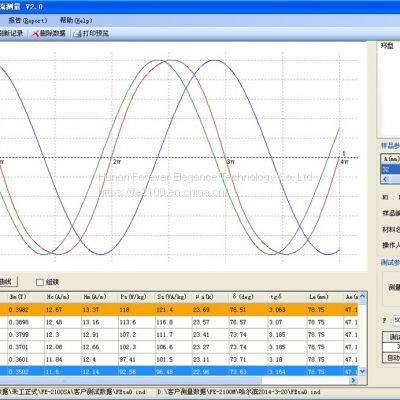Click the table's horizontal scrollbar thumb
This screenshot has height=400, width=400.
pyautogui.click(x=131, y=380)
